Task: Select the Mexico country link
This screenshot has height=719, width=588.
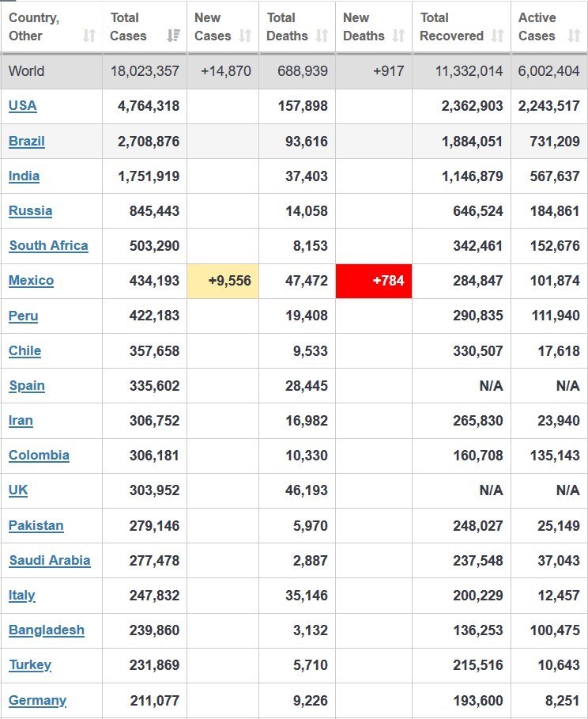Action: click(x=32, y=281)
